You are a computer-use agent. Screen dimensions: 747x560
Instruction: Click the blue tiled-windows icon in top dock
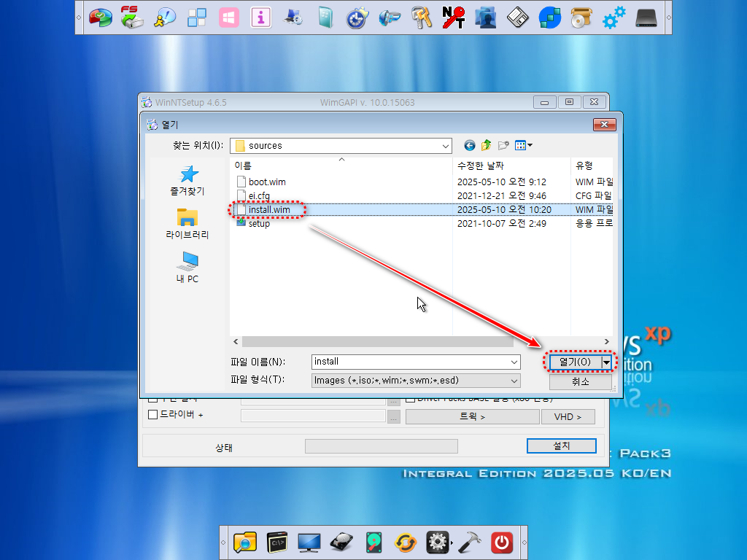click(196, 17)
